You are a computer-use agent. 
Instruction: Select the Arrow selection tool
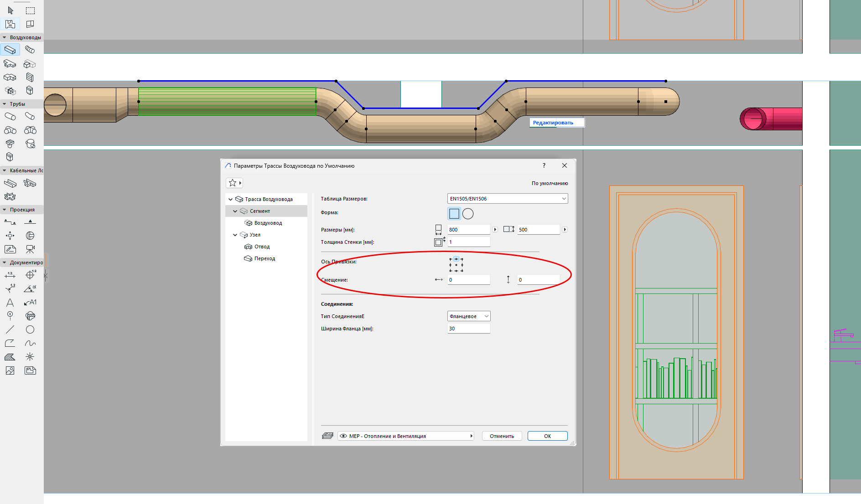click(x=10, y=10)
